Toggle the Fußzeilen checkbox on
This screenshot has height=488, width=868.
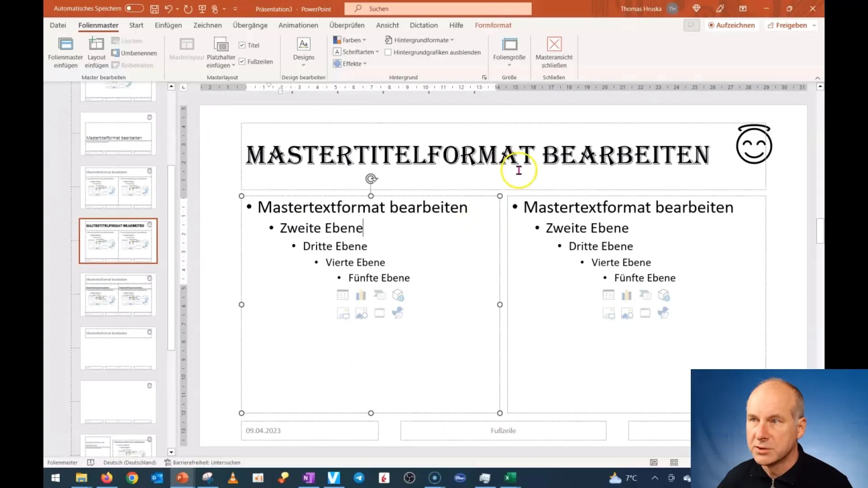coord(241,61)
